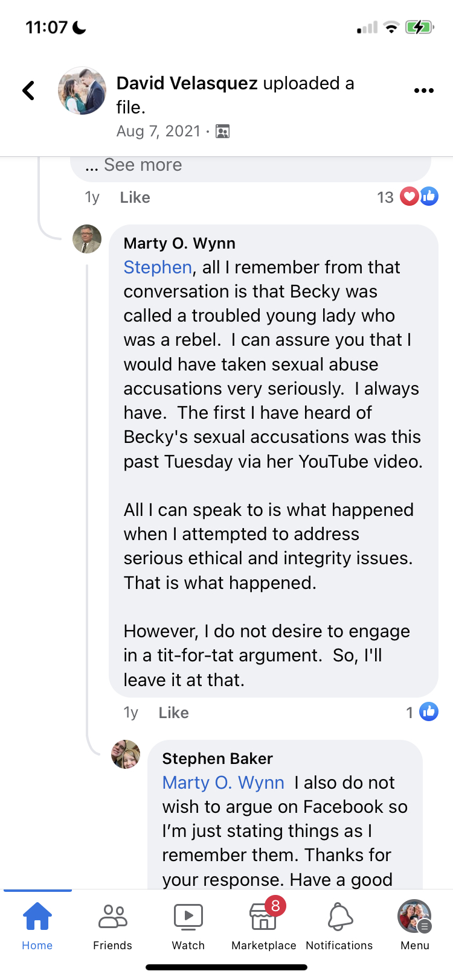Open the Stephen mention link

point(158,267)
